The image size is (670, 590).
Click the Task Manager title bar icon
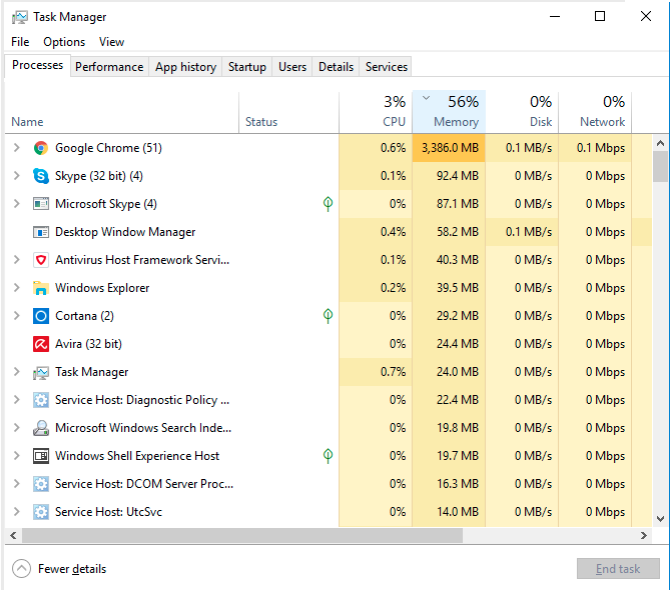pyautogui.click(x=20, y=17)
